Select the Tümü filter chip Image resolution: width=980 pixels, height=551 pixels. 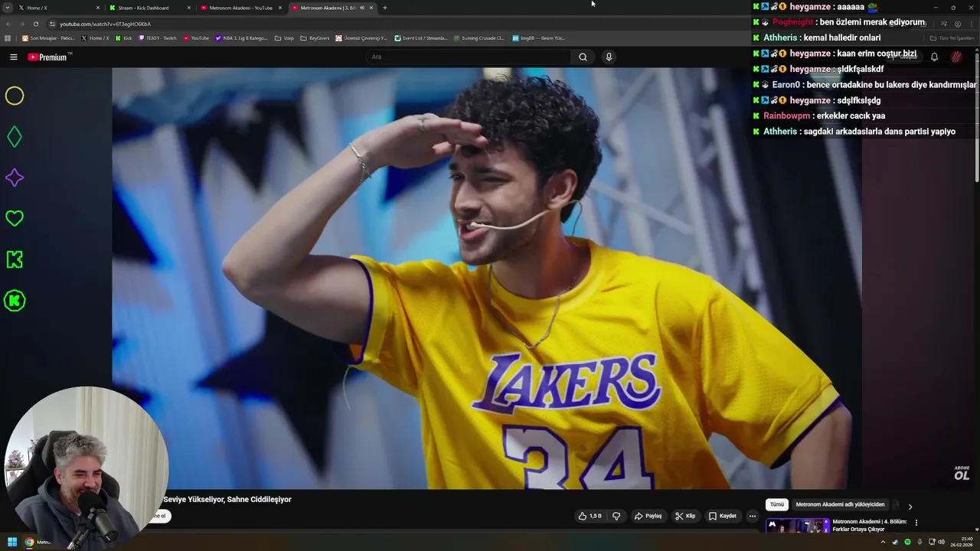(777, 505)
